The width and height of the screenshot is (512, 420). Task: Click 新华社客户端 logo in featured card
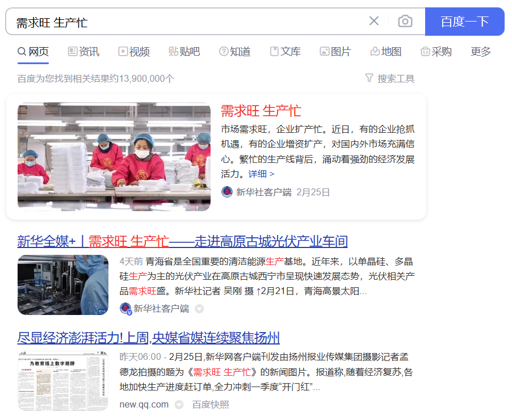(227, 192)
